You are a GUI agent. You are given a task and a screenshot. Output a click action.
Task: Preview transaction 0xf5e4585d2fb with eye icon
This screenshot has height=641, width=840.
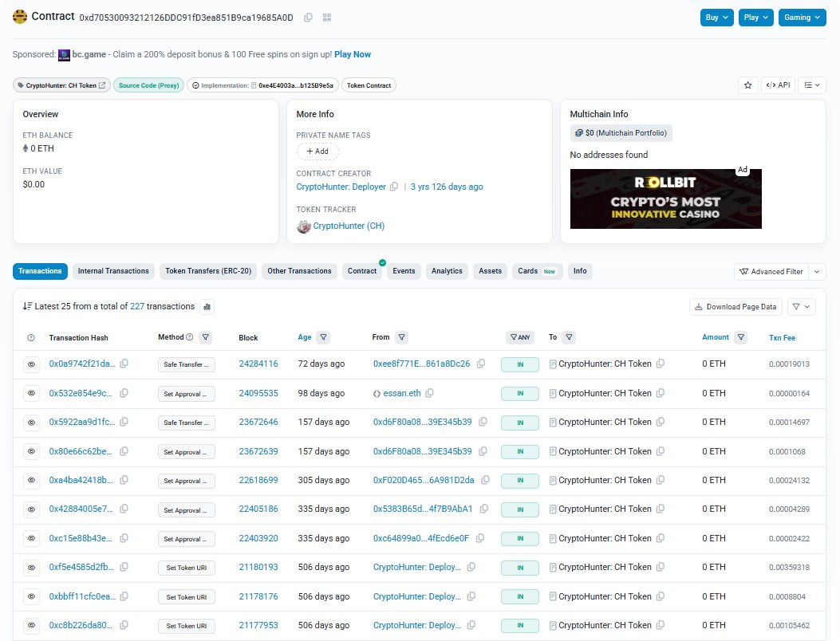coord(32,567)
